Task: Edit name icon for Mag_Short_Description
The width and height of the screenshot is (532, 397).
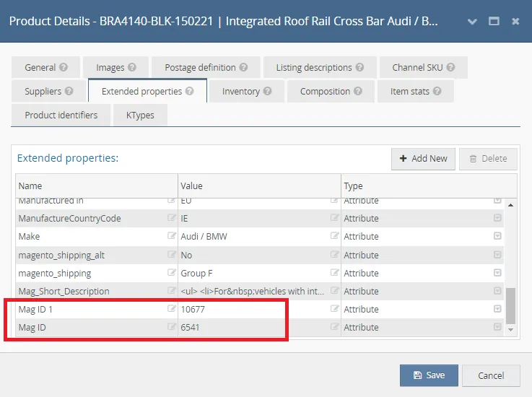Action: pos(172,290)
